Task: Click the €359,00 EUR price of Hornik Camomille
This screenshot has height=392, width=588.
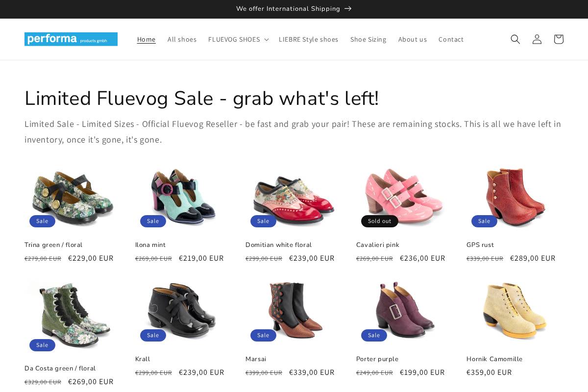Action: pos(489,372)
